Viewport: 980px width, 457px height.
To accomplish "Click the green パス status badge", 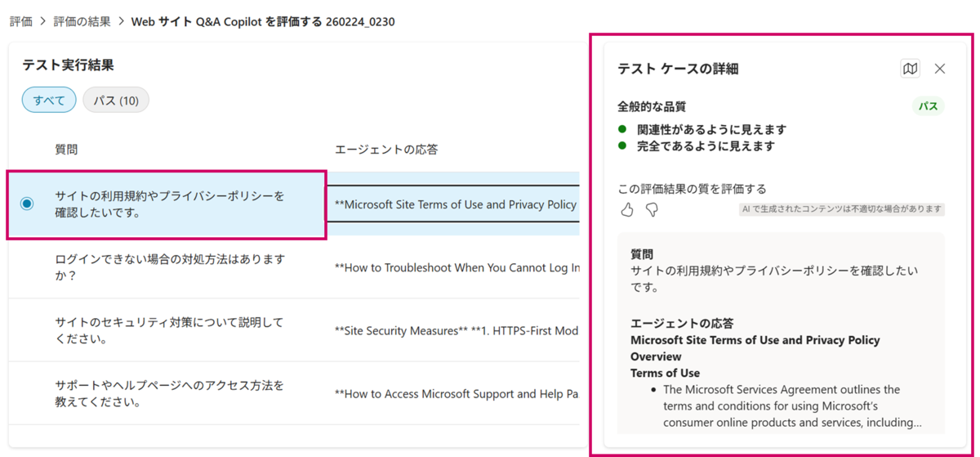I will 928,106.
